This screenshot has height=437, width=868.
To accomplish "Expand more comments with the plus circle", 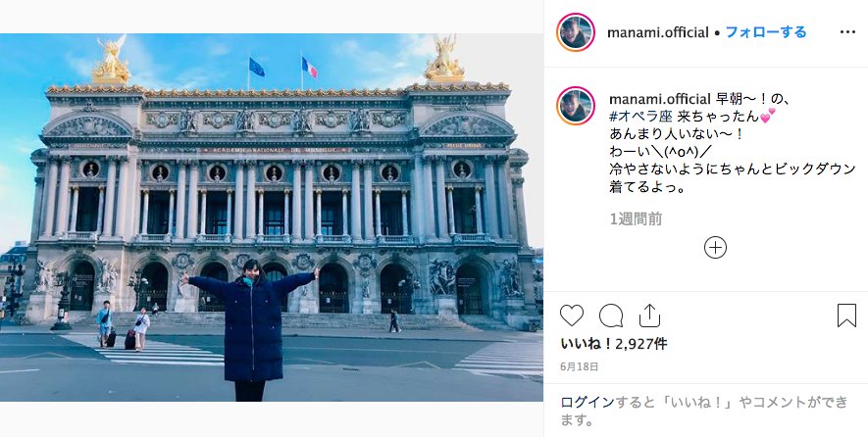I will tap(715, 247).
